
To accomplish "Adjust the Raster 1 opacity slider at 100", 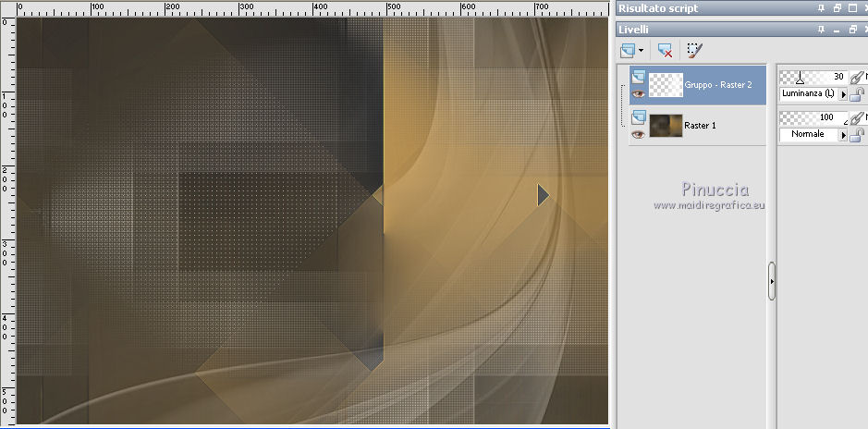I will coord(813,117).
